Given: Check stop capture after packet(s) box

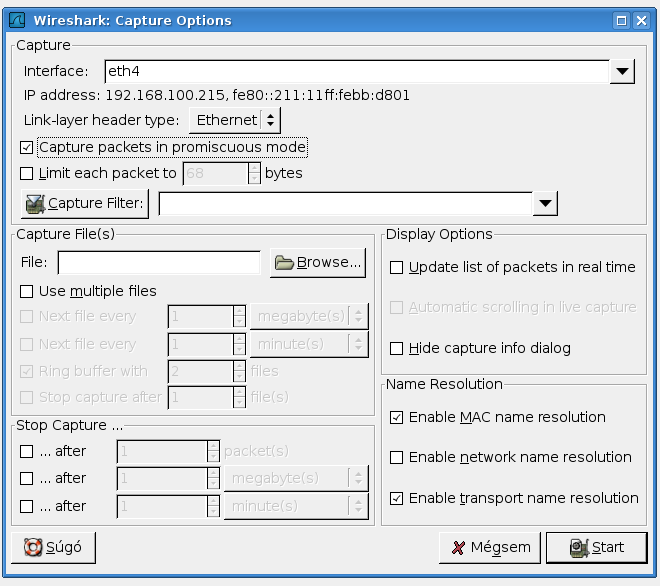Looking at the screenshot, I should coord(27,451).
